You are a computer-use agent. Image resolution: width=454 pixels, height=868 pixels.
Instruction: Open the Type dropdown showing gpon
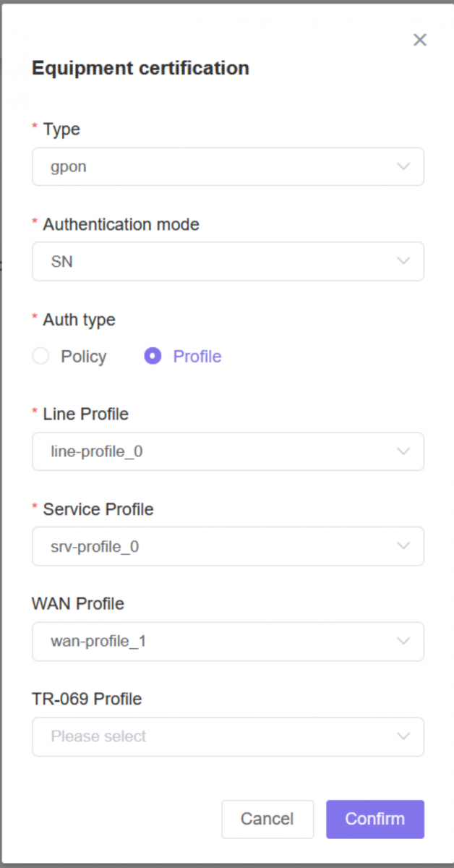pyautogui.click(x=228, y=166)
